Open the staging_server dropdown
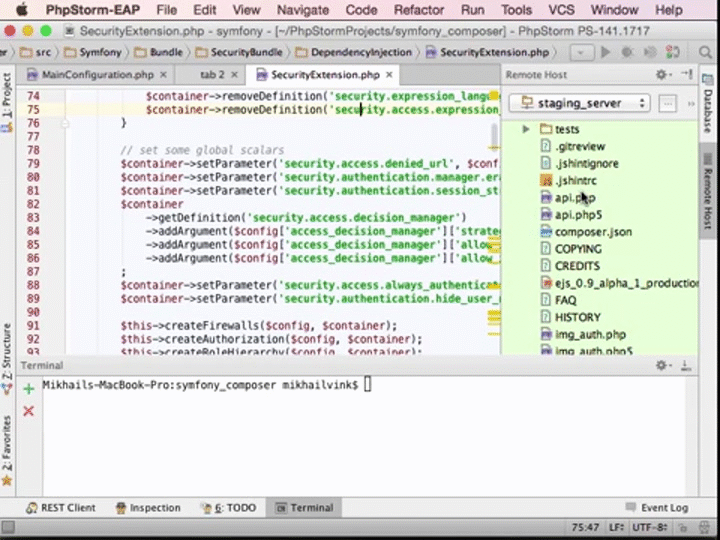This screenshot has height=540, width=720. [x=579, y=103]
